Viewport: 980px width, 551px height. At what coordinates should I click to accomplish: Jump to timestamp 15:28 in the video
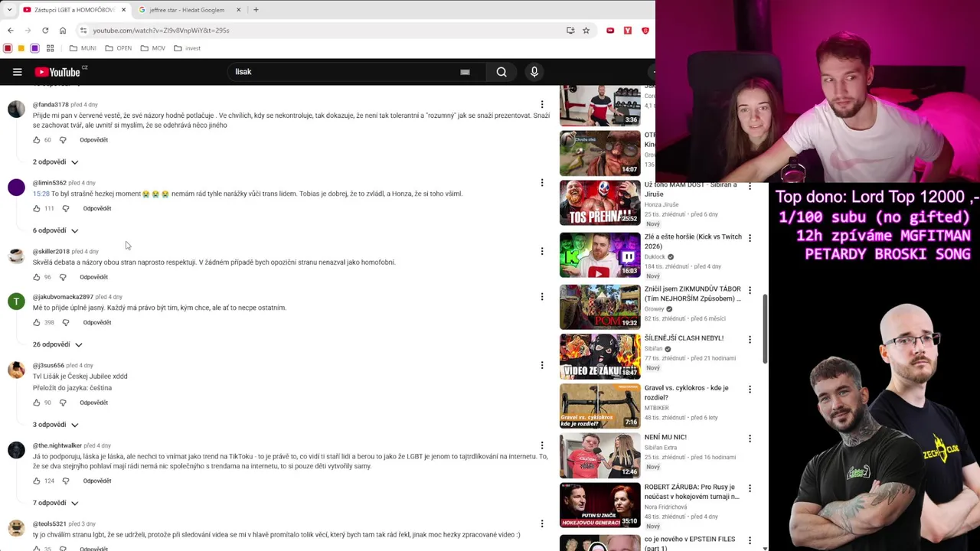41,194
